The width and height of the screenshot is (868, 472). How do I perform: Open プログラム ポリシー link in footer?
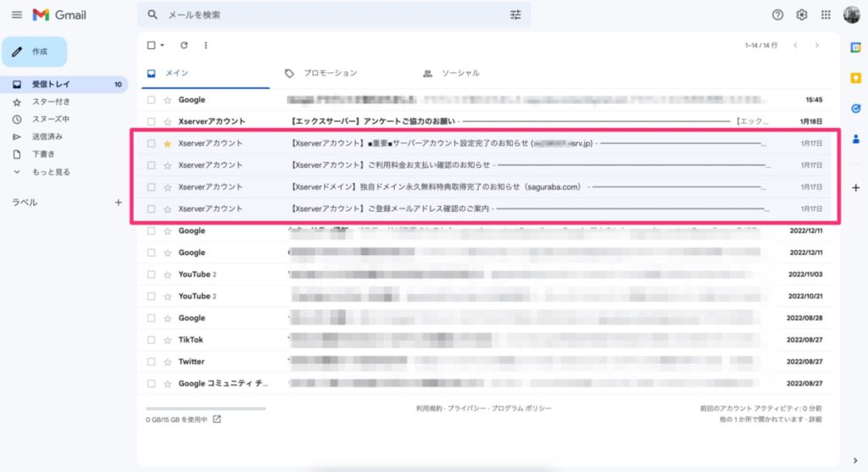[x=521, y=408]
